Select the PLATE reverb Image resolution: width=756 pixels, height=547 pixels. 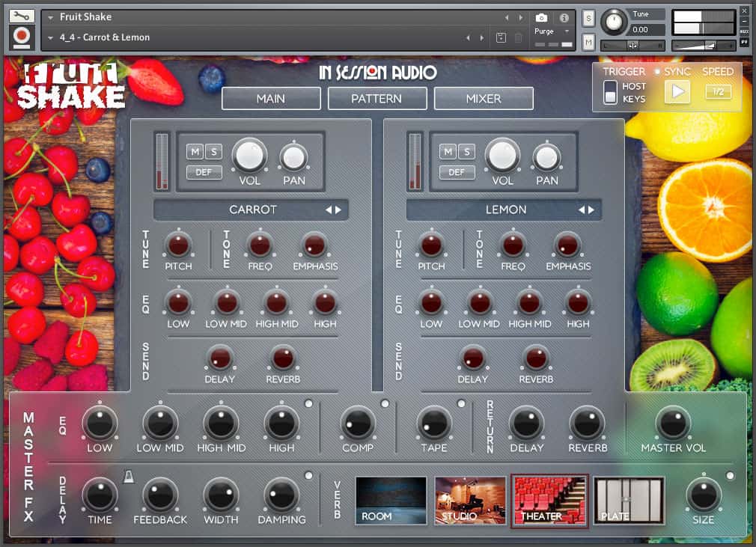(x=629, y=501)
